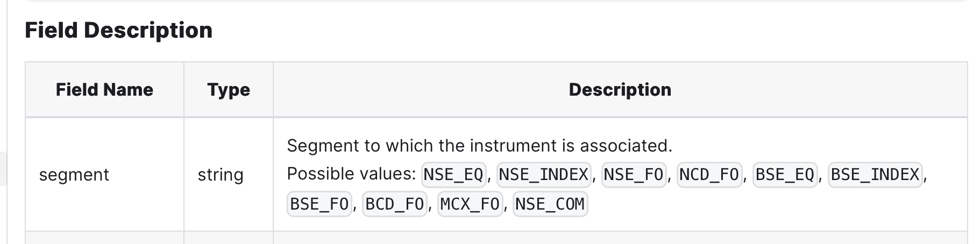Select the BCD_FO code value

pos(395,204)
